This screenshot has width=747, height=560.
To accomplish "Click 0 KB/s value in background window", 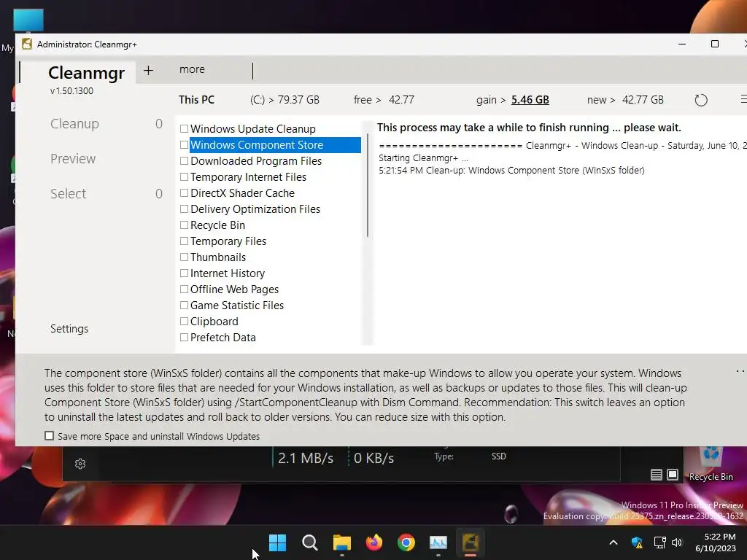I will (x=374, y=458).
